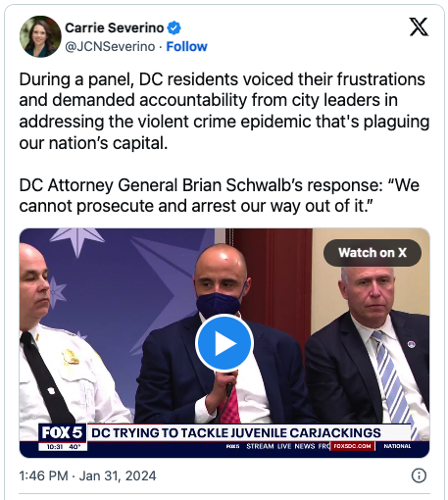Click the Brian Schwalb quote paragraph
This screenshot has width=448, height=500.
click(x=220, y=195)
